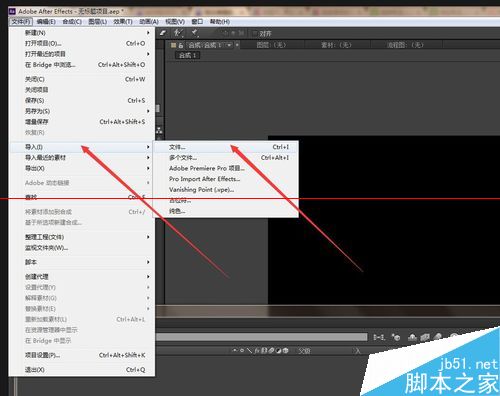Click the timeline layer search field
Screen dimensions: 500x396
[x=262, y=337]
